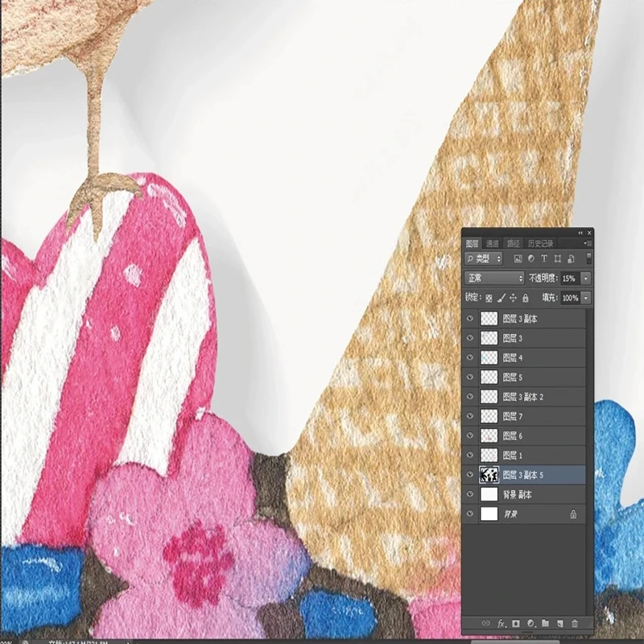Viewport: 644px width, 644px height.
Task: Create new fill or adjustment layer
Action: tap(530, 623)
